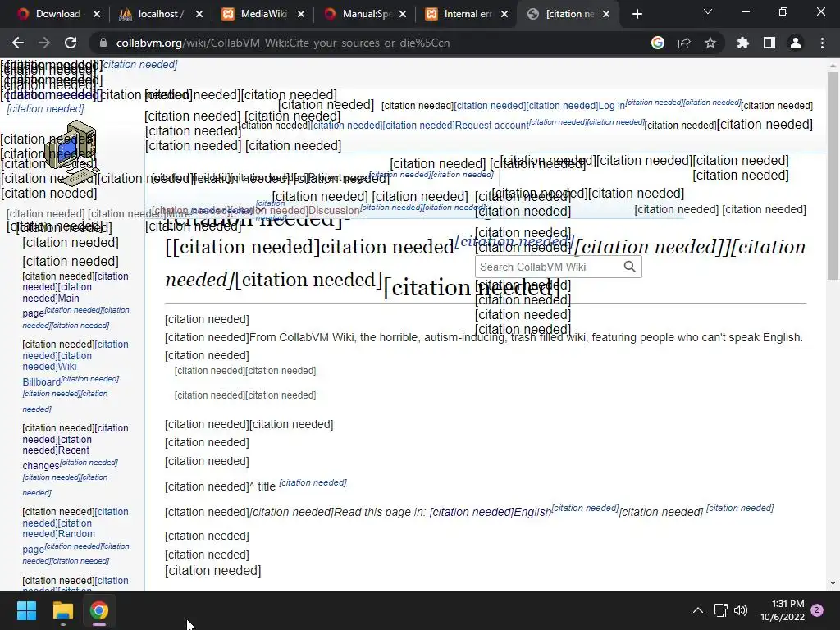This screenshot has height=630, width=840.
Task: Click the tab search chevron
Action: (x=708, y=11)
